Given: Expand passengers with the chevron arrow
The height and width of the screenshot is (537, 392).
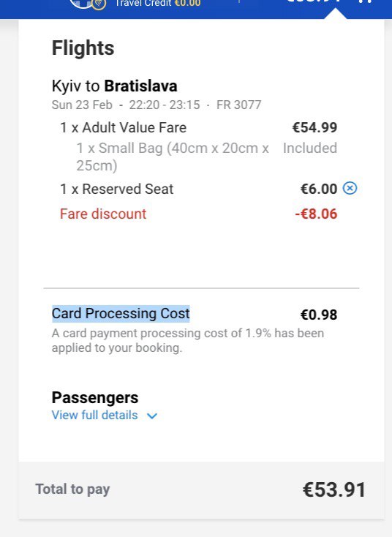Looking at the screenshot, I should [151, 416].
